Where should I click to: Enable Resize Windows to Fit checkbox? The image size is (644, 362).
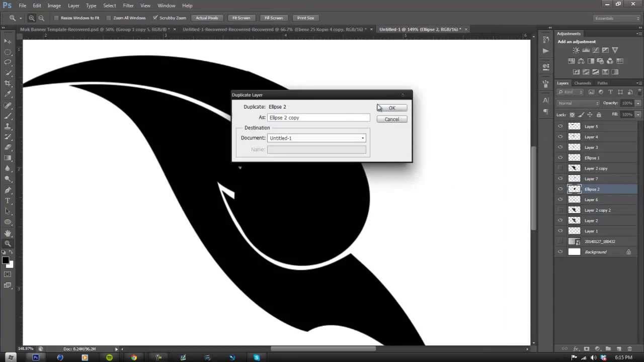tap(56, 18)
